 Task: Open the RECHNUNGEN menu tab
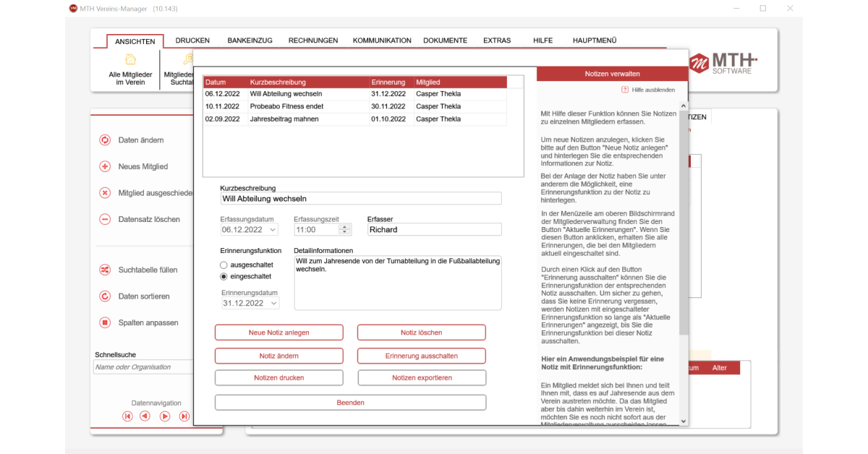click(313, 40)
